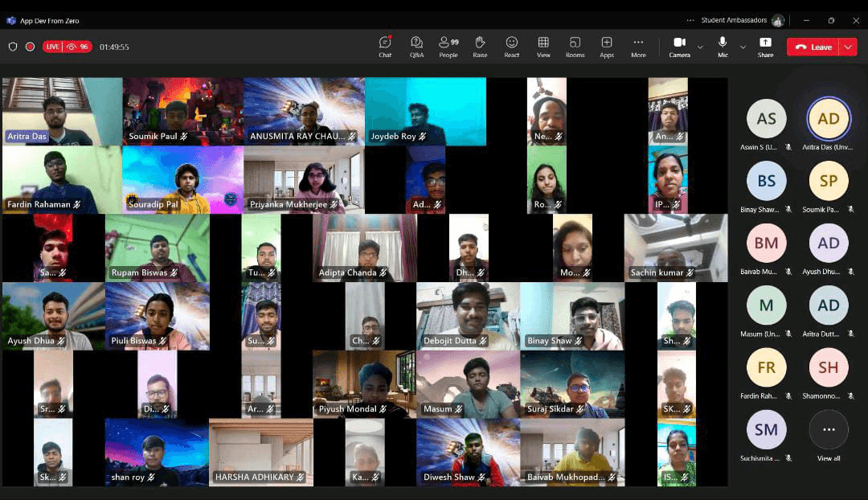Open the React emoji menu
The image size is (868, 500).
tap(511, 47)
